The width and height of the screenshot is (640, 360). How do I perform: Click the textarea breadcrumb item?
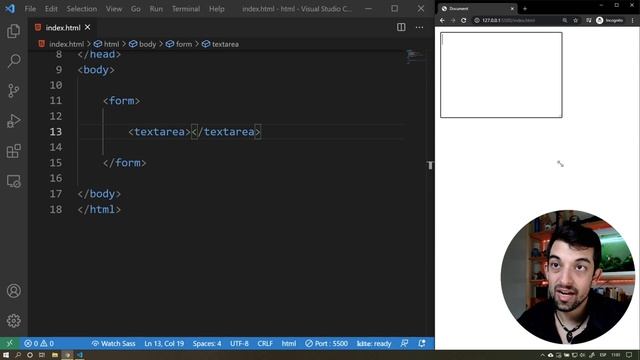coord(220,44)
